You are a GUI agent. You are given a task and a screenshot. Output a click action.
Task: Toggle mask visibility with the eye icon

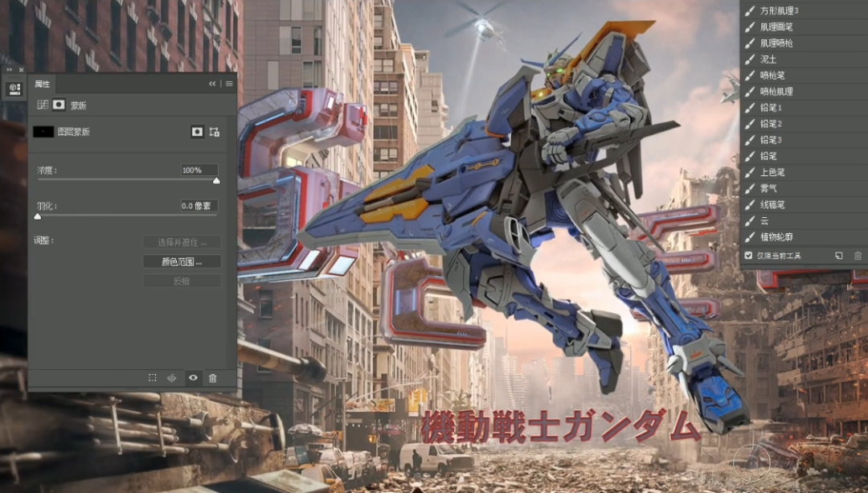(193, 378)
